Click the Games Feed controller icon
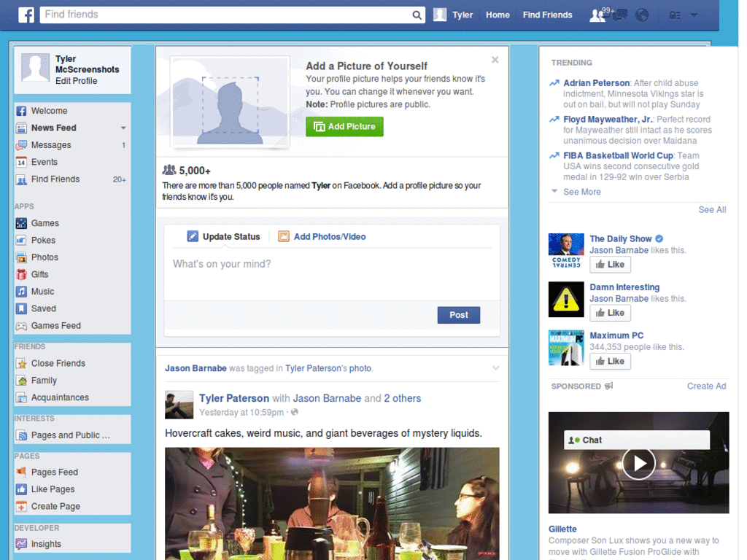Image resolution: width=747 pixels, height=560 pixels. (x=21, y=326)
